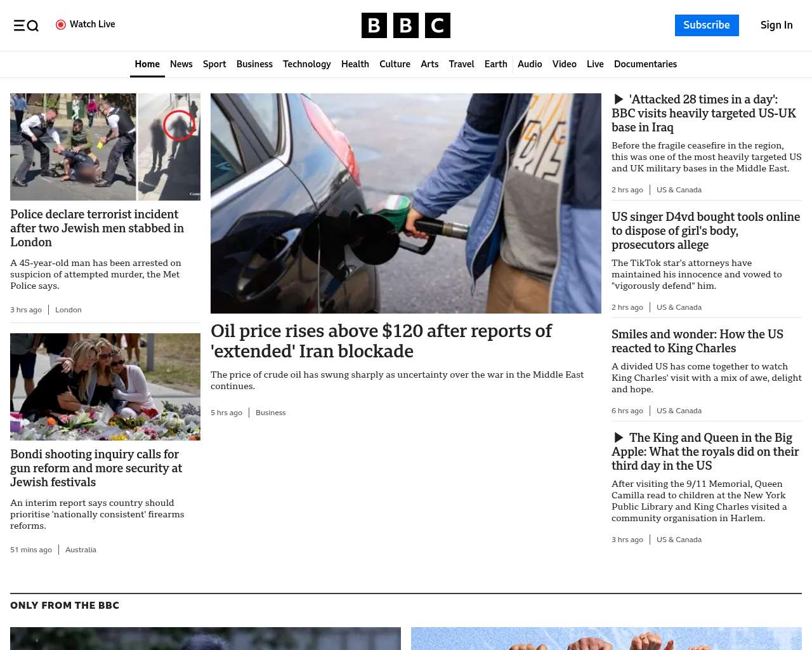Open the Documentaries section
This screenshot has width=812, height=650.
(645, 64)
